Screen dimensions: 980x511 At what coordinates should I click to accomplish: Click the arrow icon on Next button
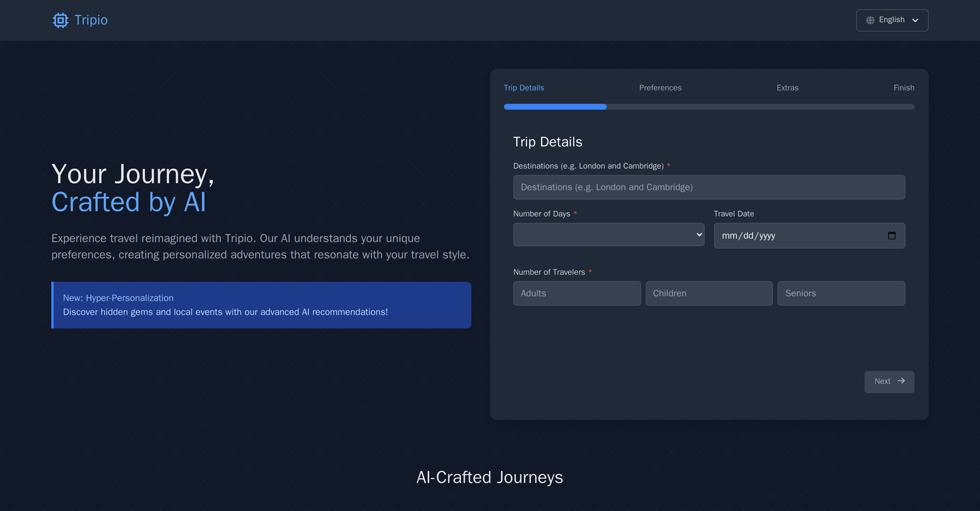point(901,381)
